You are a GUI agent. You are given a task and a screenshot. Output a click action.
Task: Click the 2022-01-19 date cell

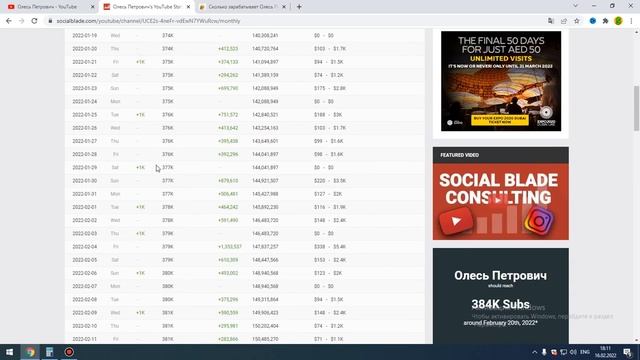pos(84,36)
